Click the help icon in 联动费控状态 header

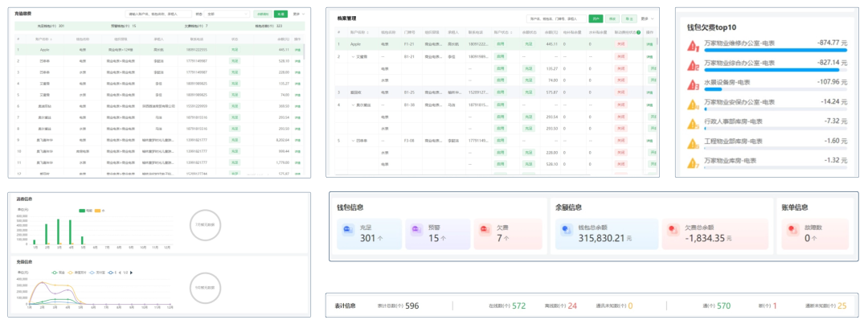pyautogui.click(x=638, y=32)
